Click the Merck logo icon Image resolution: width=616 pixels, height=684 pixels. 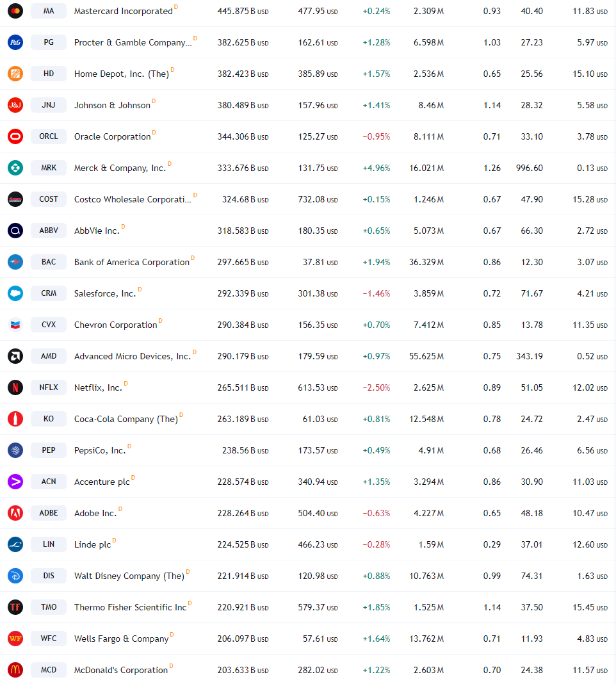tap(15, 168)
